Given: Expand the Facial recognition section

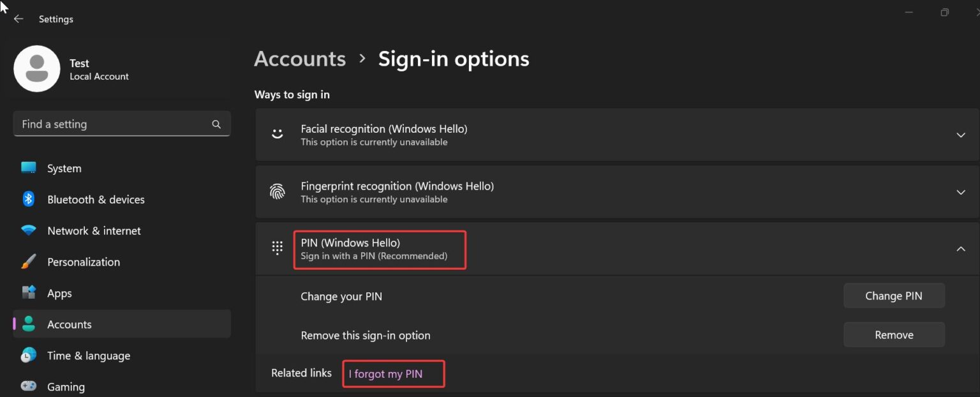Looking at the screenshot, I should coord(961,135).
